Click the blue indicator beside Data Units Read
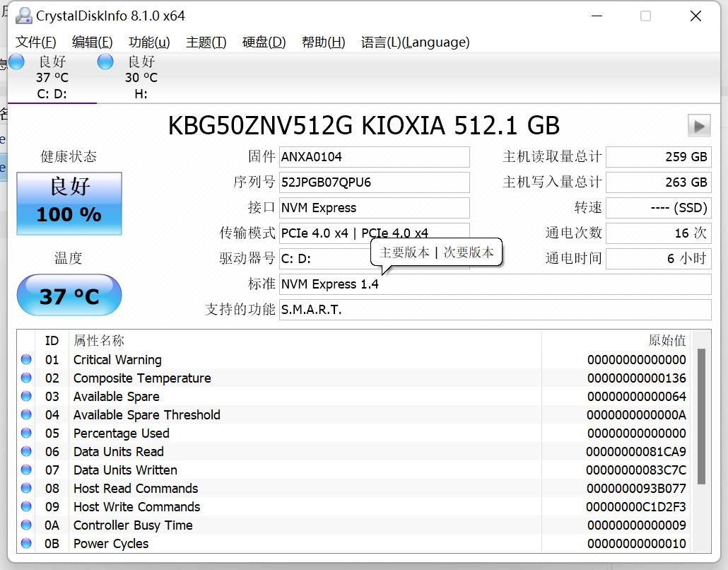 (x=25, y=451)
